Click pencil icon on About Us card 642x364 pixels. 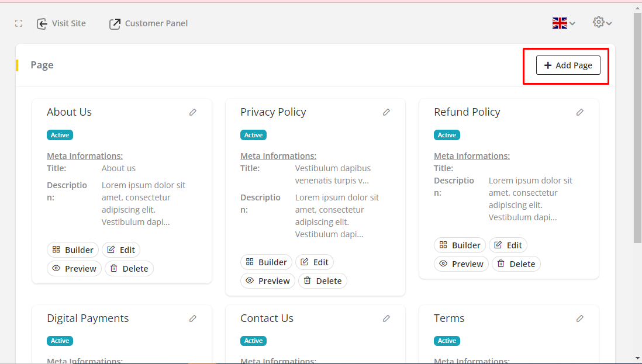click(x=193, y=112)
